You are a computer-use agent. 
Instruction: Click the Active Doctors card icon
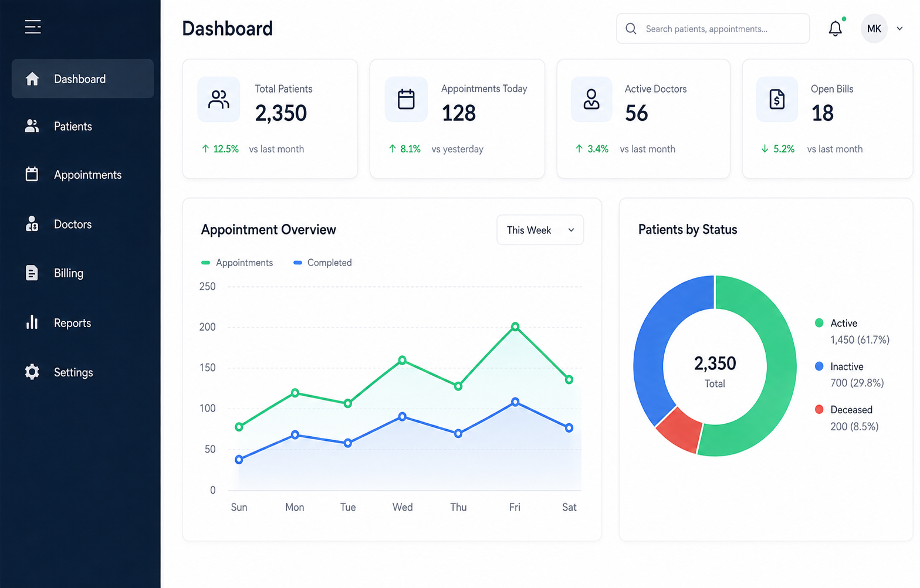[591, 99]
